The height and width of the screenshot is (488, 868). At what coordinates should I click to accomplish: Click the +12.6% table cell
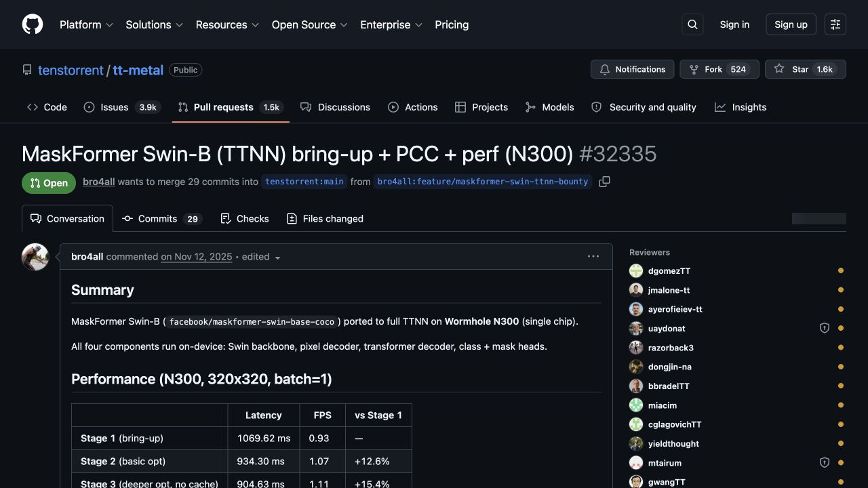pos(378,461)
